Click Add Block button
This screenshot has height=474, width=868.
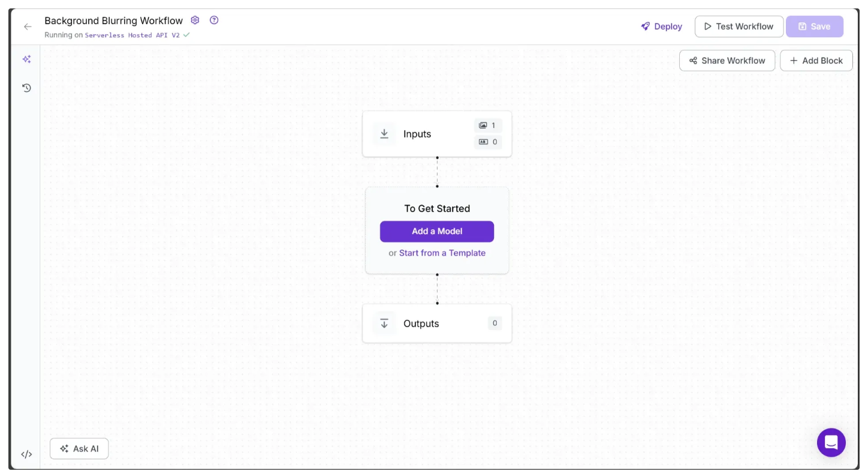tap(816, 61)
